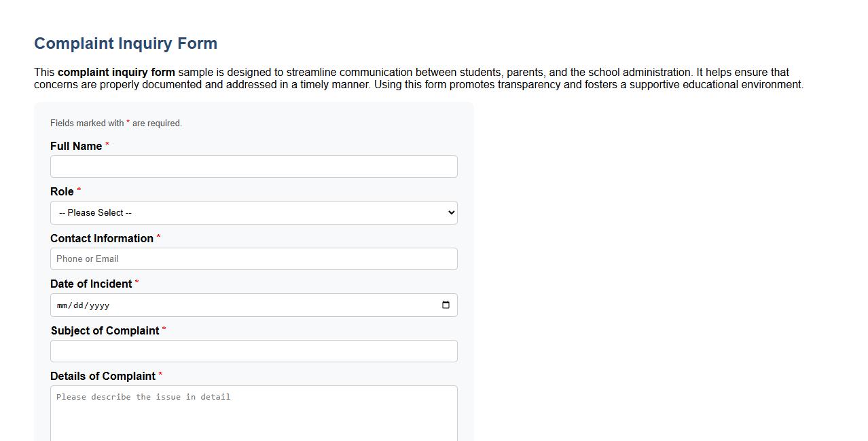Expand the date field's calendar control

click(446, 305)
